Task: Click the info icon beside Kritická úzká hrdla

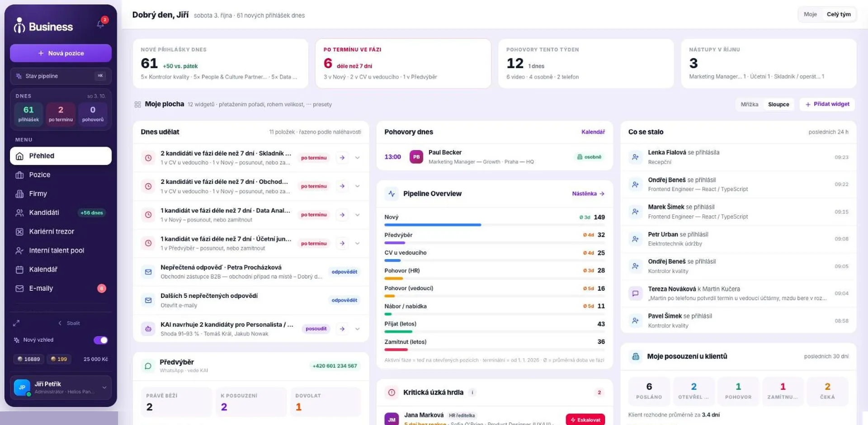Action: point(472,392)
